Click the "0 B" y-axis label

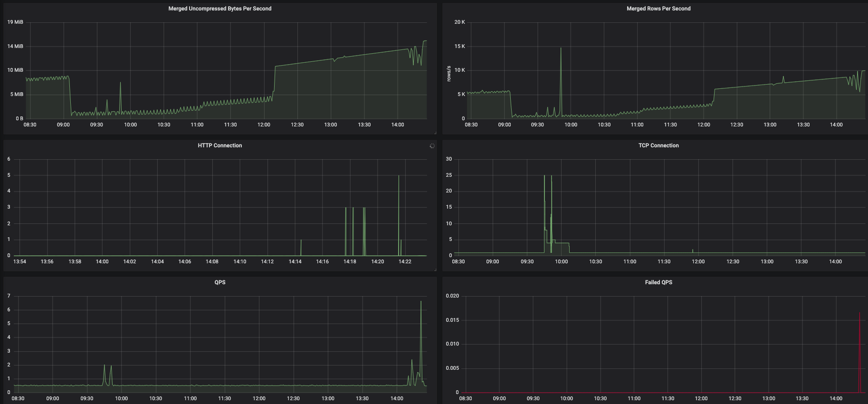pos(19,118)
